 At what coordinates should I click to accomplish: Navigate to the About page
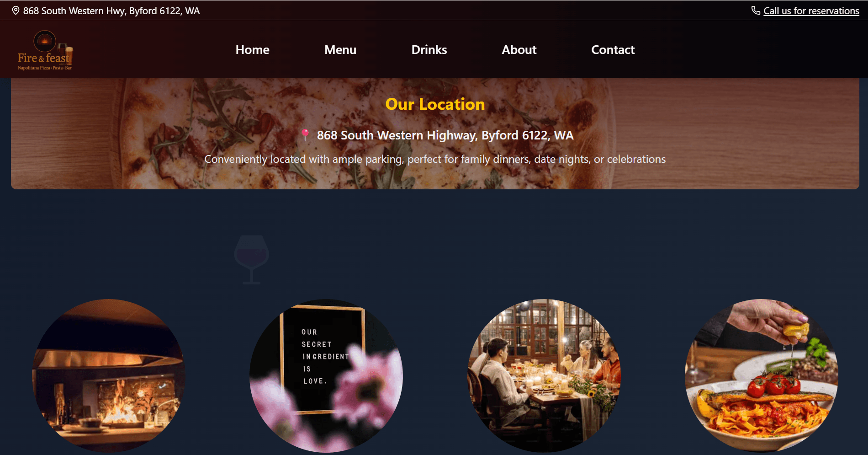519,49
